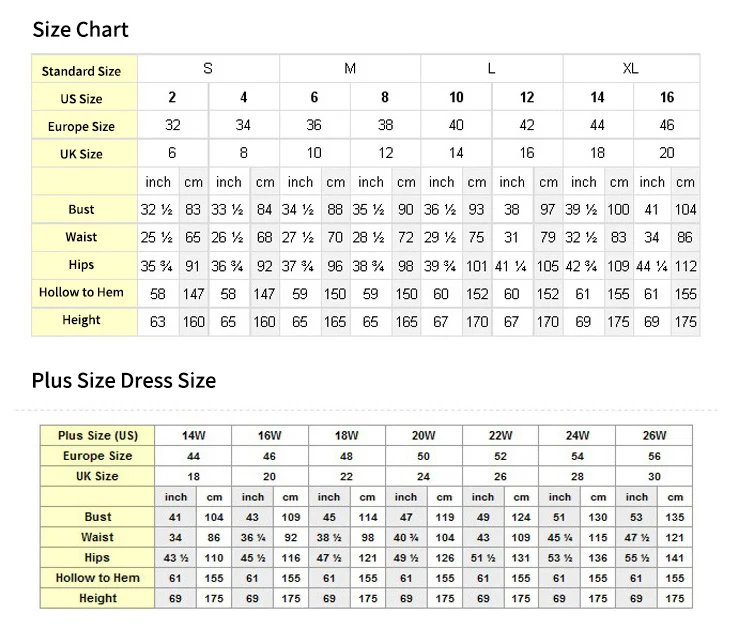
Task: Select the 20W plus size column
Action: pyautogui.click(x=424, y=436)
